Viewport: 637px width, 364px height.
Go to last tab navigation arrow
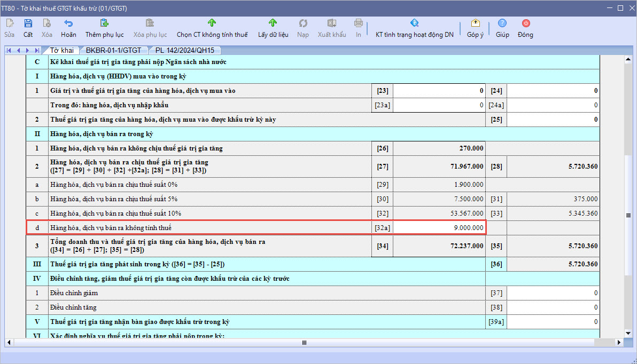(36, 50)
